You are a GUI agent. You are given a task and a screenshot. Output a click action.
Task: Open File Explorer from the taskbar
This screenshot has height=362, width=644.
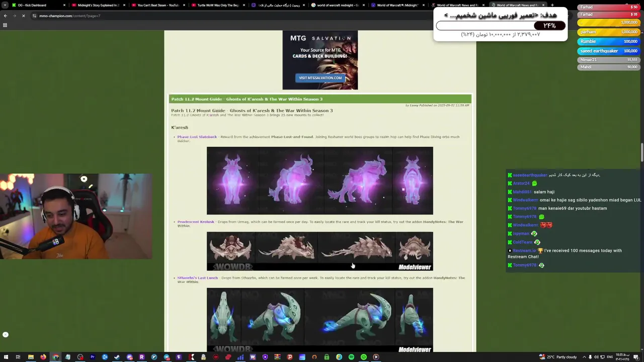31,357
